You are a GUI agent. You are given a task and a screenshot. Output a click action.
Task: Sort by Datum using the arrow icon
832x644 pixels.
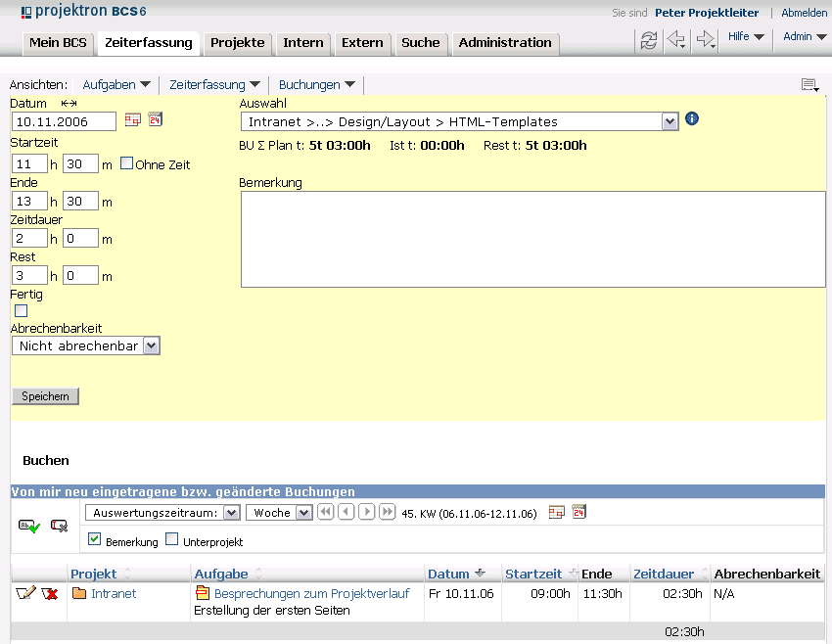481,573
